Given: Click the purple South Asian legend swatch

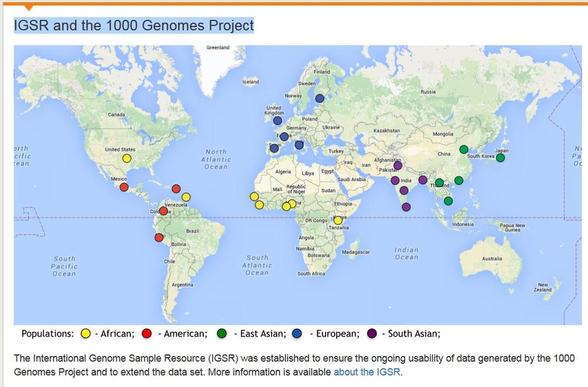Looking at the screenshot, I should click(372, 334).
